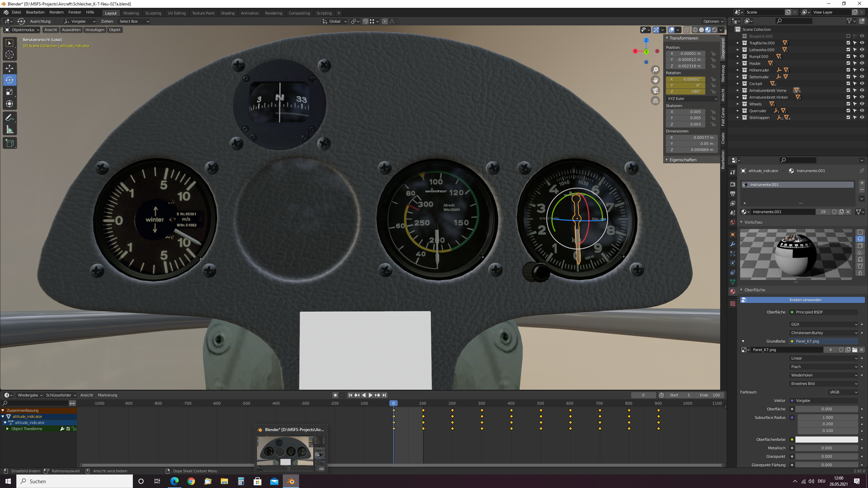Open the Material properties tab icon

(x=733, y=291)
